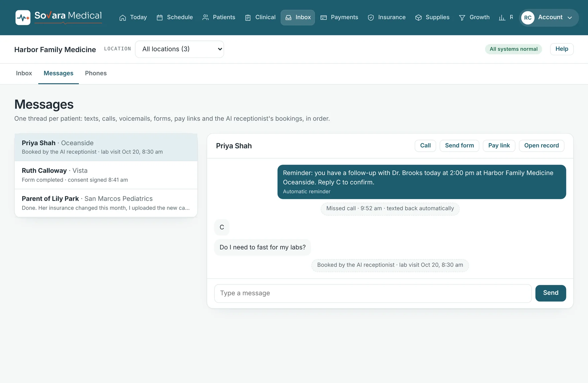Switch to the Messages sub-tab

(58, 73)
